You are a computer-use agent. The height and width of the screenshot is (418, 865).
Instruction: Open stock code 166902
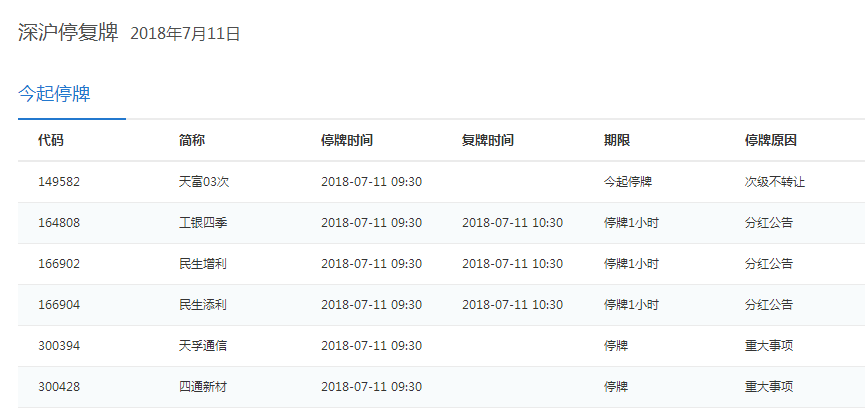click(x=59, y=264)
